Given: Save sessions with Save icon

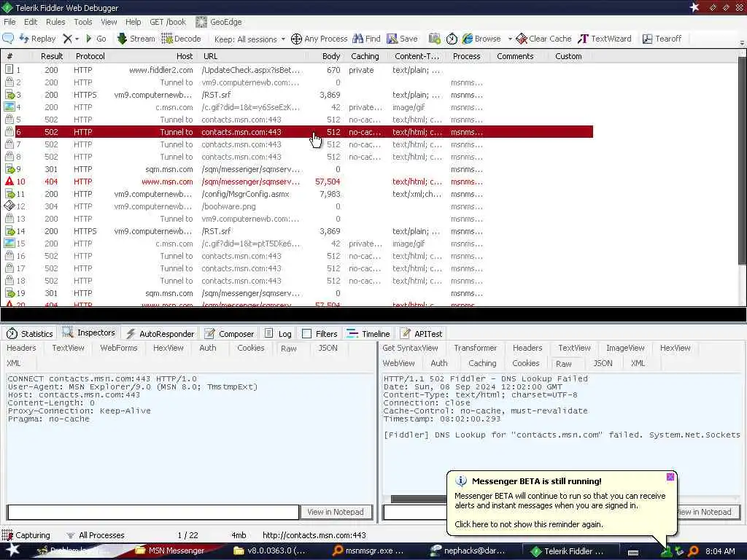Looking at the screenshot, I should tap(402, 39).
